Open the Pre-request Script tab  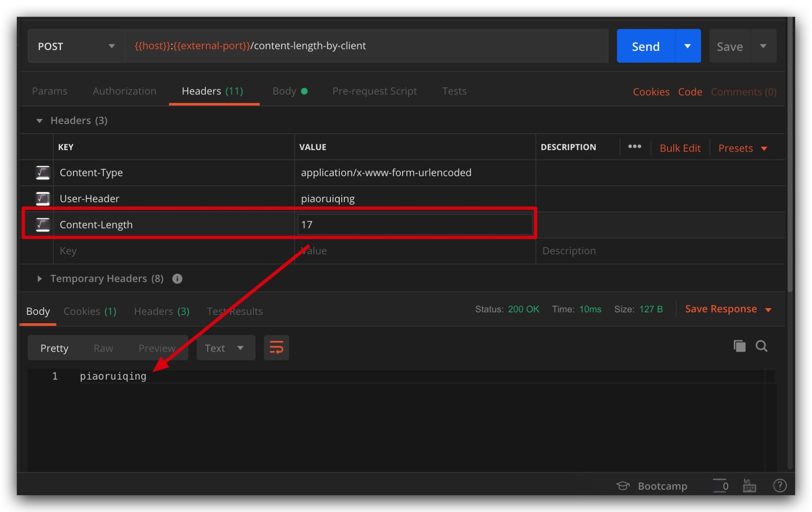(374, 91)
